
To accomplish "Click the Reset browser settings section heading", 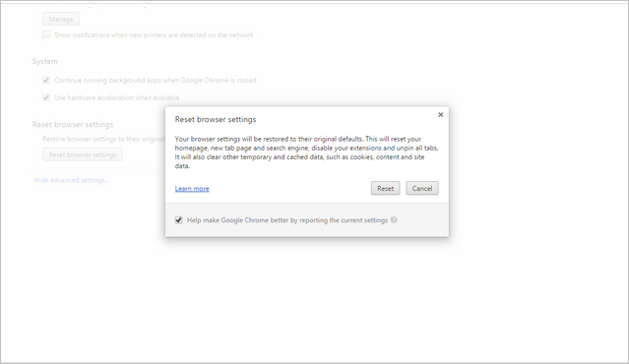I will (x=73, y=124).
